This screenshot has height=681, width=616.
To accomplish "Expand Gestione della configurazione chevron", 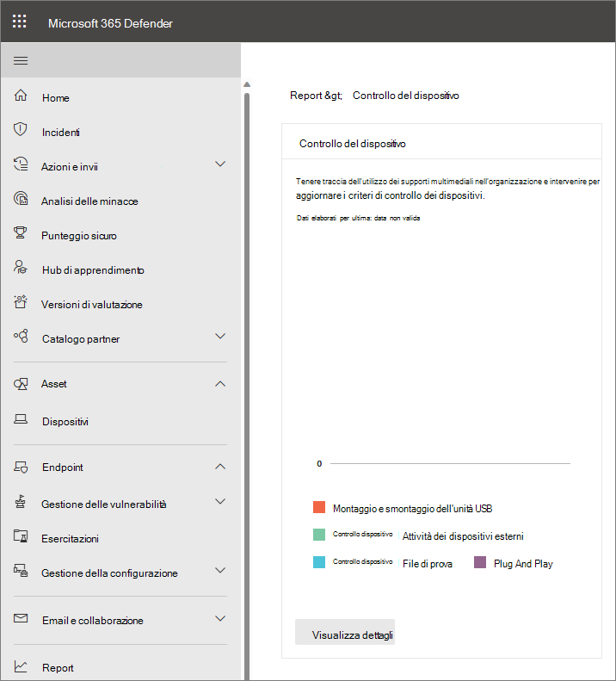I will [x=220, y=570].
